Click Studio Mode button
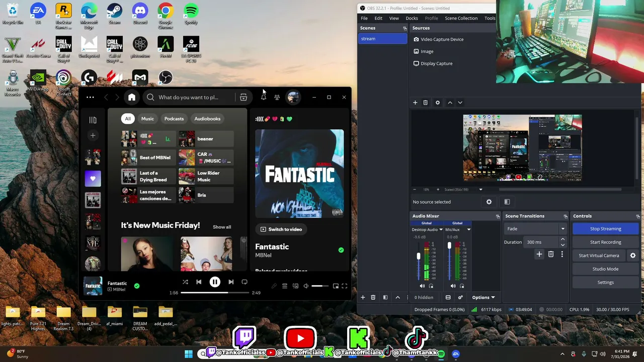The height and width of the screenshot is (362, 644). 605,269
